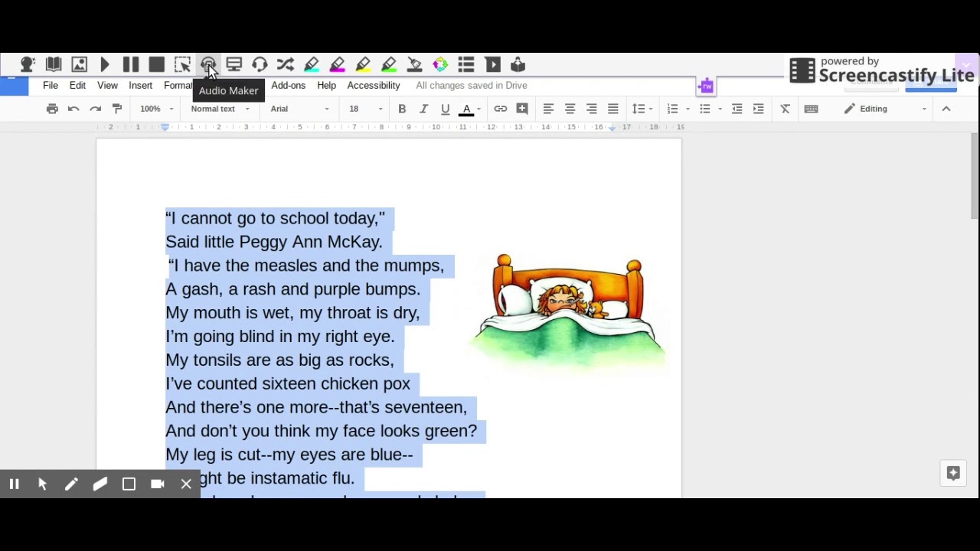The height and width of the screenshot is (551, 980).
Task: Open Read&Write word prediction head icon
Action: (x=28, y=65)
